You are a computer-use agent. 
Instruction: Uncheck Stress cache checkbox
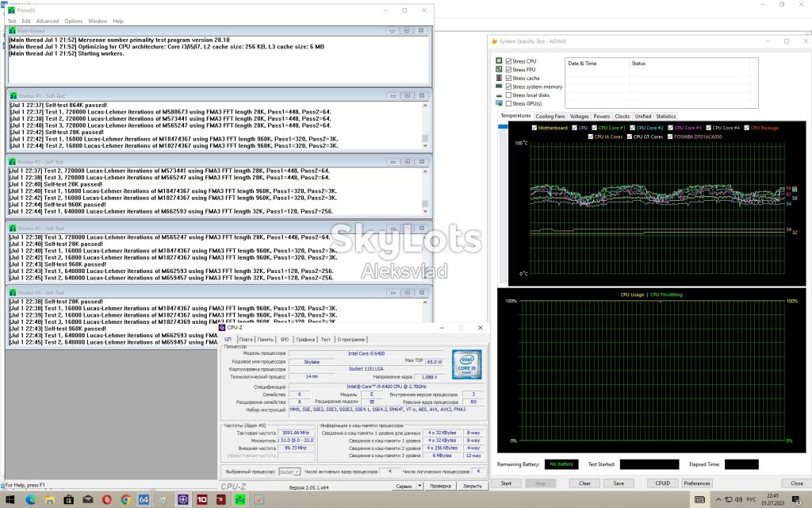click(x=508, y=79)
